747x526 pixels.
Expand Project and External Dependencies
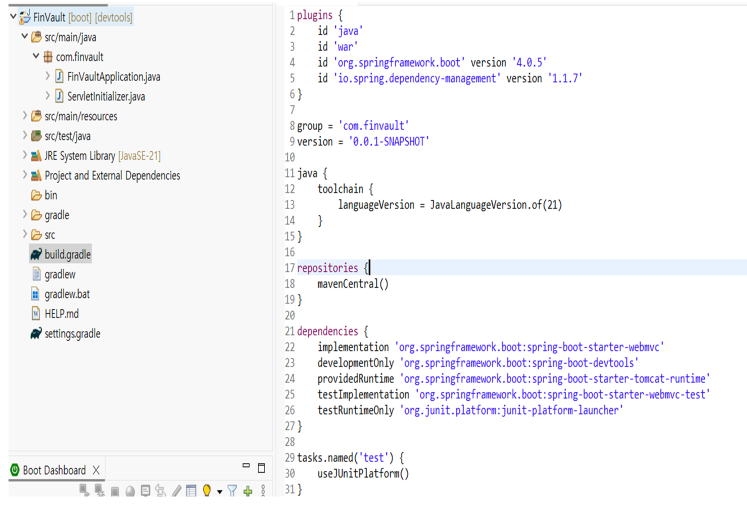[25, 175]
